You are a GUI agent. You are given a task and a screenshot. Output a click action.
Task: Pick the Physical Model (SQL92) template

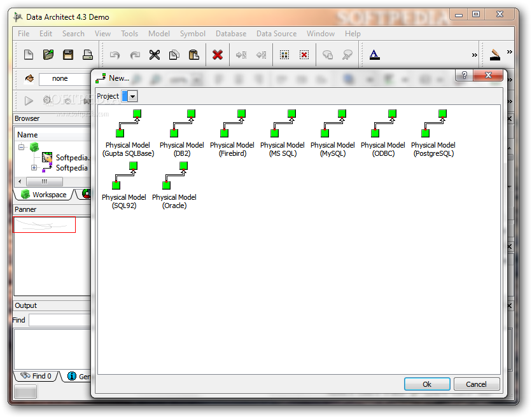(x=124, y=186)
